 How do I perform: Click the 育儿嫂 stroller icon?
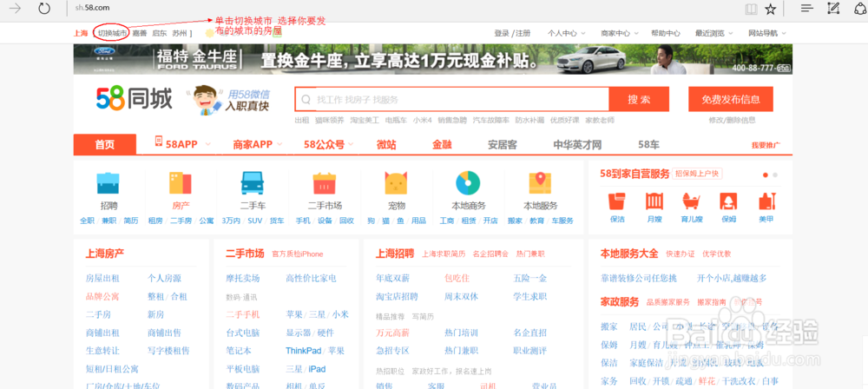(690, 201)
